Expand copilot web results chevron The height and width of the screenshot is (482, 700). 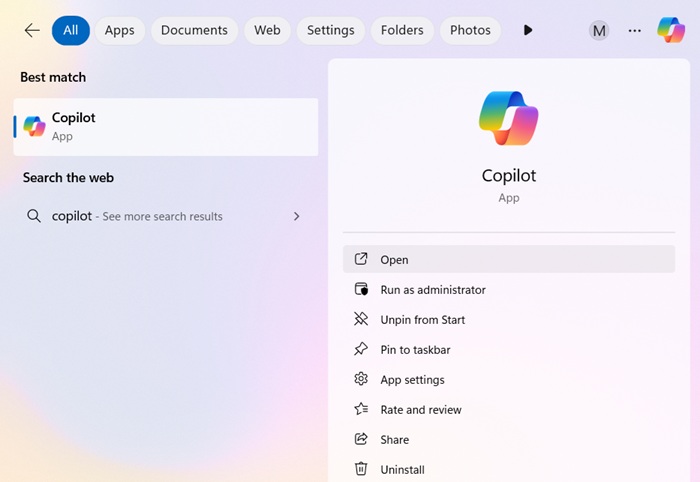(296, 216)
